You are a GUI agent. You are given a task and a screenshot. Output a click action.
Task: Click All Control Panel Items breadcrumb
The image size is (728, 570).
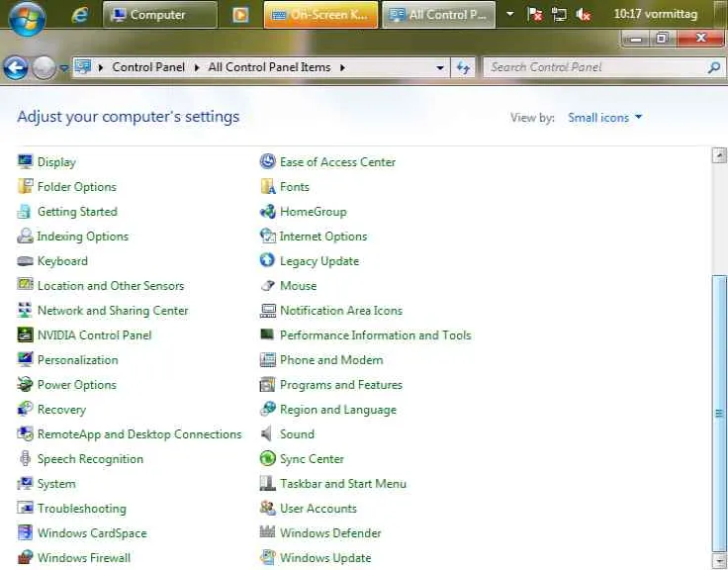pyautogui.click(x=269, y=67)
